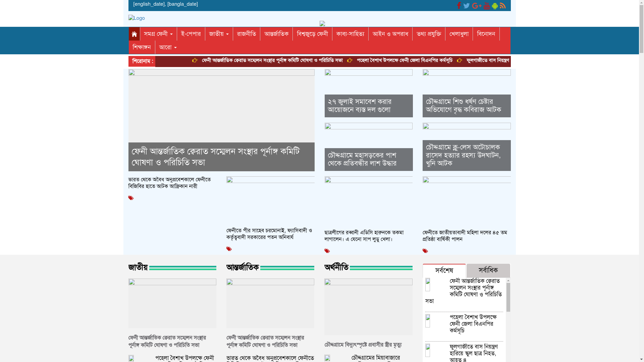Open ticker headline পহেলা বৈশাখ উপলক্ষে ফেনী জেলা বিএনপির

tap(404, 61)
